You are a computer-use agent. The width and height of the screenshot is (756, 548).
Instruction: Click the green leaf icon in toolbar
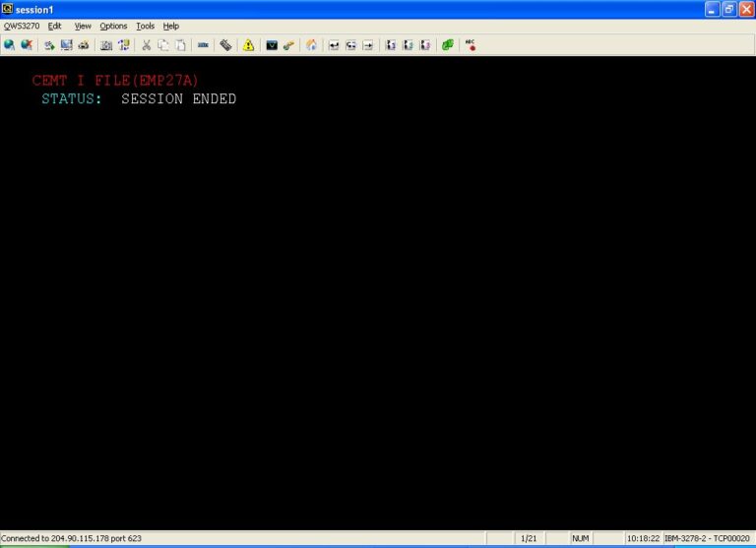pos(448,45)
